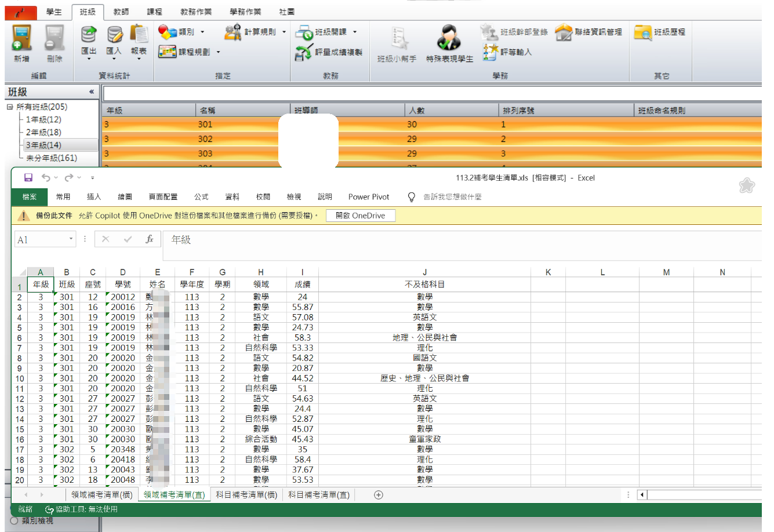Click the 類別 category icon
The height and width of the screenshot is (532, 774).
coord(168,32)
